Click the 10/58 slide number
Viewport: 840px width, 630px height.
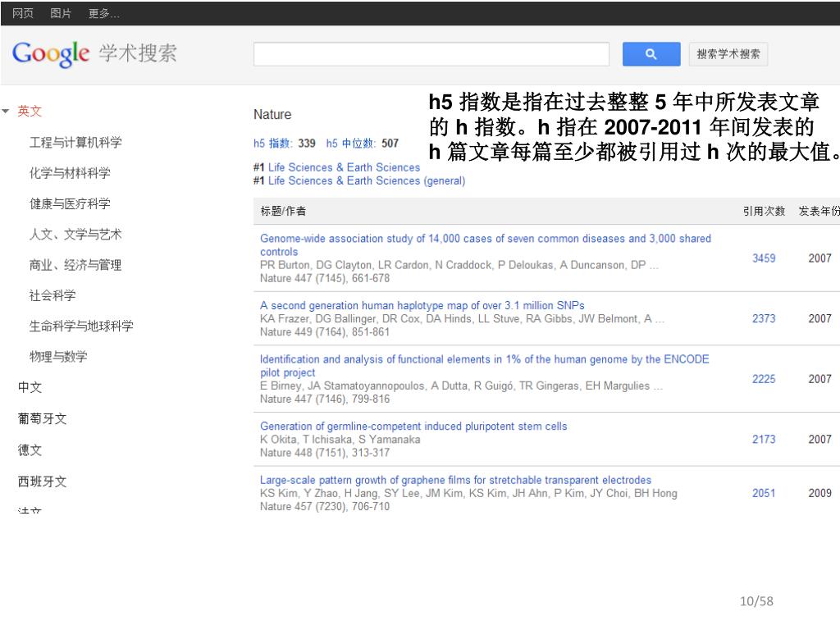(756, 601)
